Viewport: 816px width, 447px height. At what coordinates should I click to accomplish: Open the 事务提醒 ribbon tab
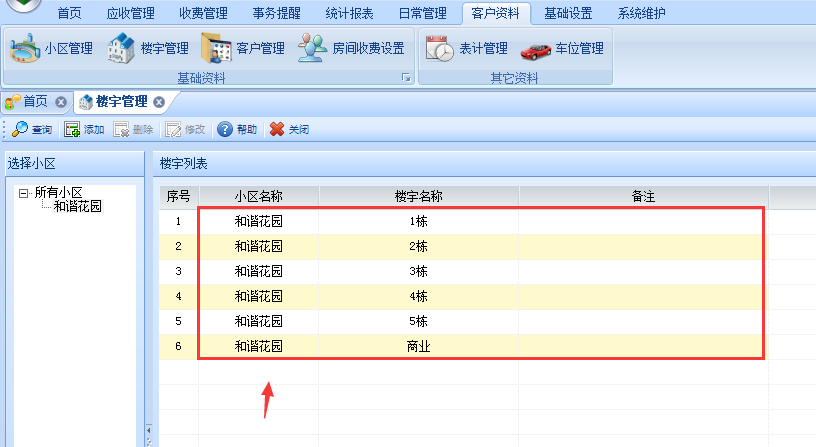276,13
